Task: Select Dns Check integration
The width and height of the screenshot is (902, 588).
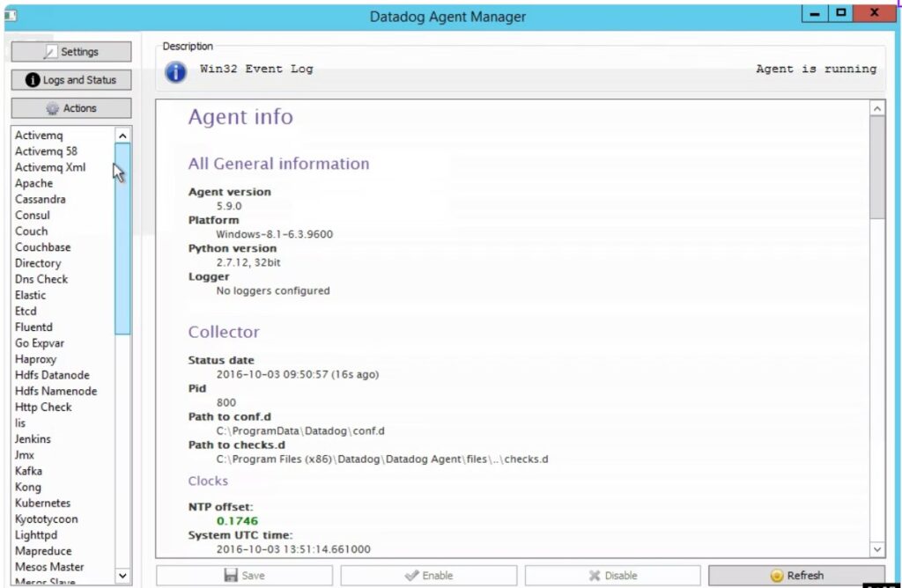Action: (41, 279)
